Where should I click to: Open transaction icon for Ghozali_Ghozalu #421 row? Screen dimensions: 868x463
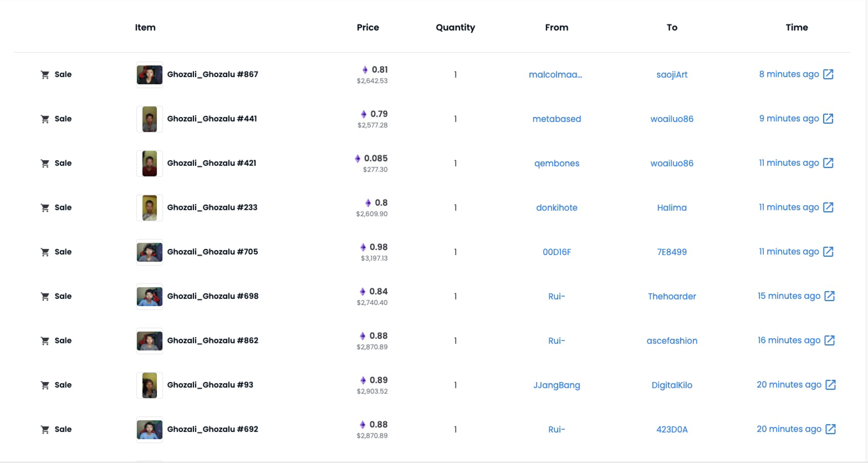coord(828,163)
